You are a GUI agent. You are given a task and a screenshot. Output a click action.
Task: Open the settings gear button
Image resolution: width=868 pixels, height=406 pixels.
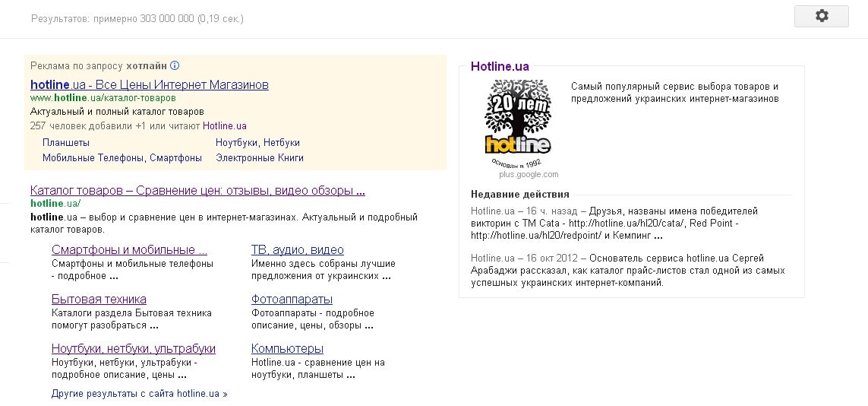click(x=821, y=16)
